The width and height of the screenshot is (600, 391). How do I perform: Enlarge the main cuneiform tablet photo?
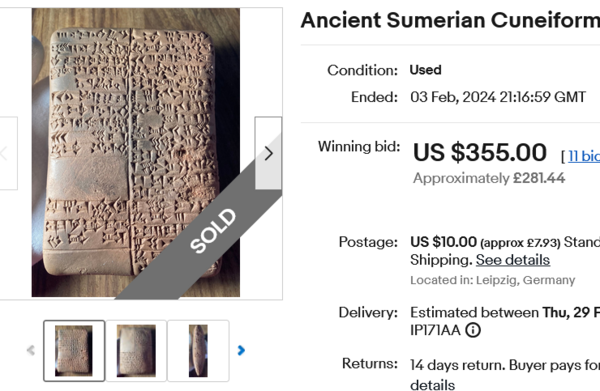pos(136,152)
